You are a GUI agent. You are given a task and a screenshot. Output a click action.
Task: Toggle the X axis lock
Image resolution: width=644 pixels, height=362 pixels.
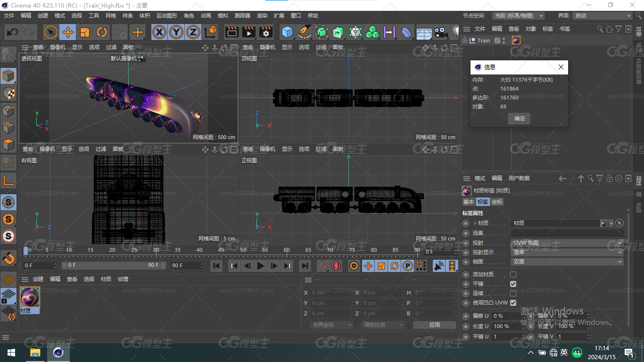[160, 32]
